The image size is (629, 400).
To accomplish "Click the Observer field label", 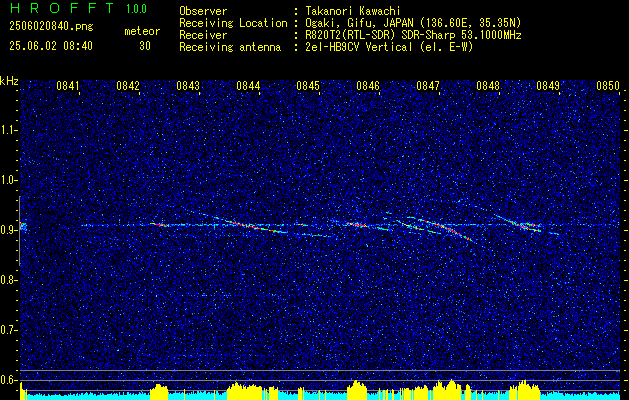I will click(x=203, y=11).
